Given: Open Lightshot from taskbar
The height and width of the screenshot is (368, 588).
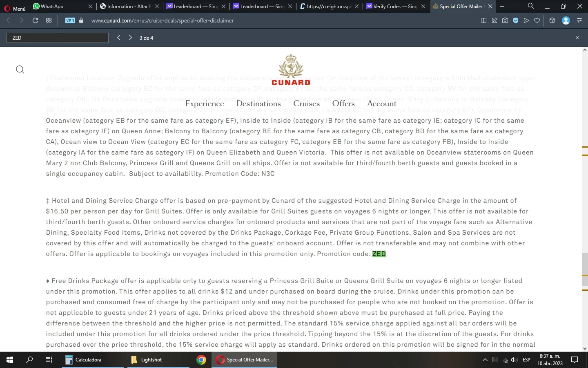Looking at the screenshot, I should tap(158, 360).
